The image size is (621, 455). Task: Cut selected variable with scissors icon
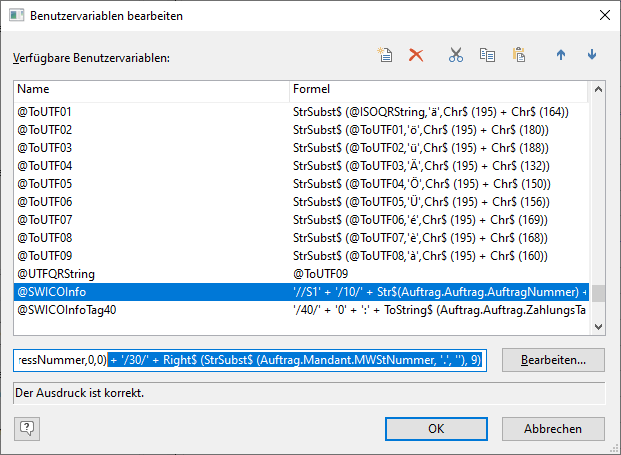[x=456, y=55]
